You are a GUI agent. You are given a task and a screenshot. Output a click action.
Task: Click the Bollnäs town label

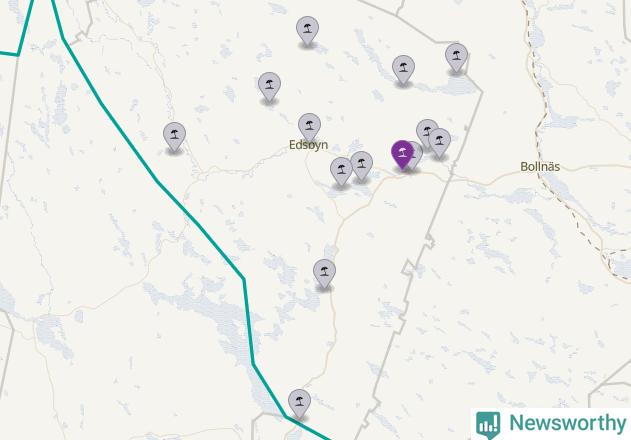540,167
